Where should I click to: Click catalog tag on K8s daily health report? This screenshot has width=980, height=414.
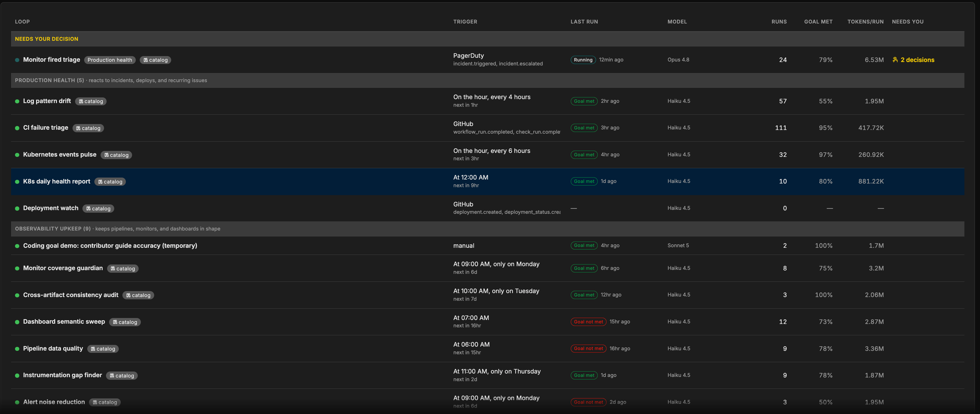click(x=110, y=182)
